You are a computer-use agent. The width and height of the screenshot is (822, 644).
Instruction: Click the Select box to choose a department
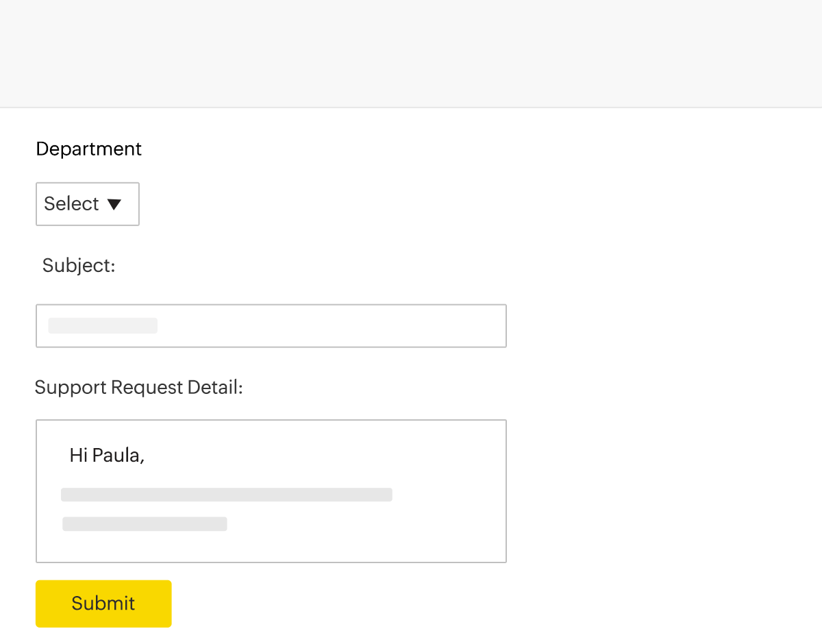(x=87, y=203)
